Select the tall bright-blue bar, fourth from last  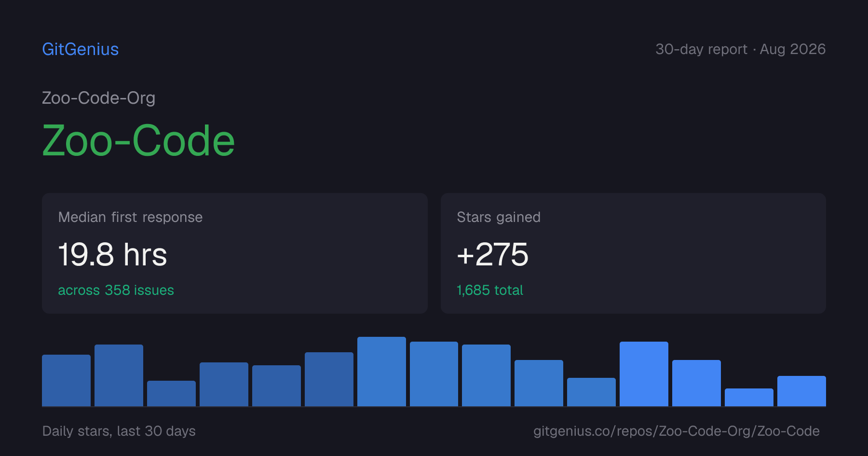(x=644, y=374)
